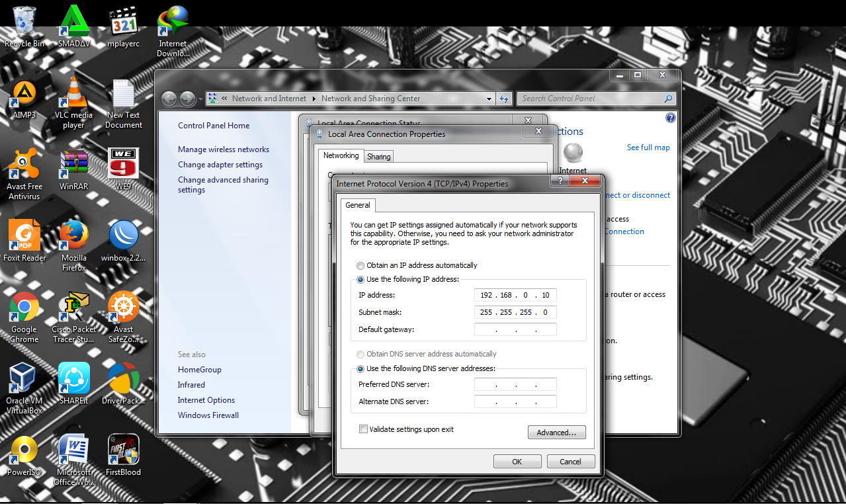This screenshot has height=504, width=846.
Task: Open Change adapter settings link
Action: click(x=220, y=165)
